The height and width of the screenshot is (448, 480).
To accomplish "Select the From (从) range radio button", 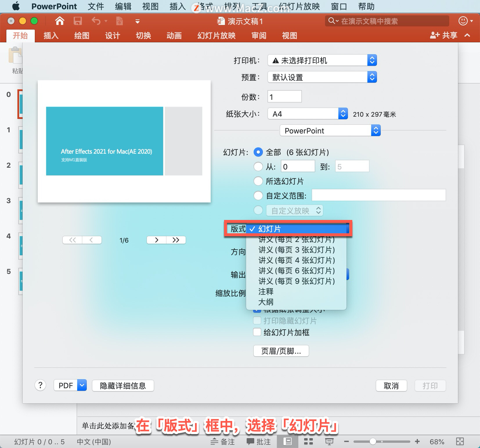I will 258,167.
